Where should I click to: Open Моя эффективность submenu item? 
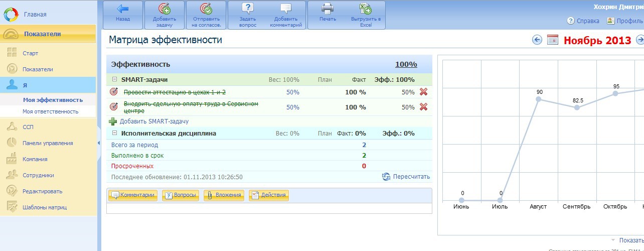(x=53, y=100)
